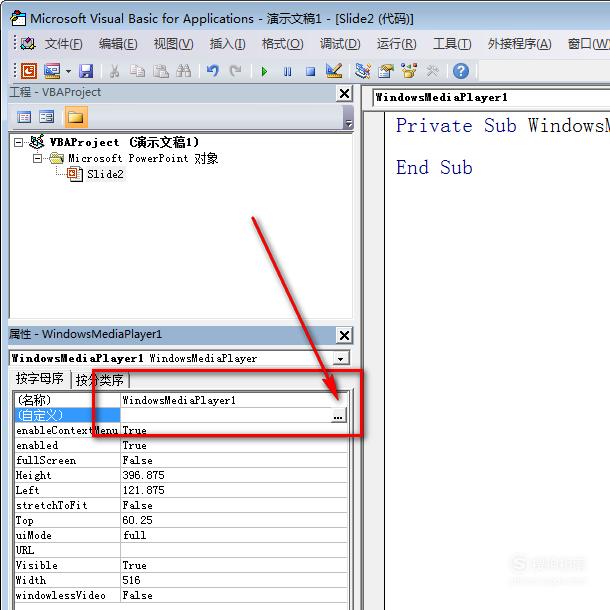Open the 文件(F) menu
This screenshot has height=610, width=610.
tap(63, 44)
